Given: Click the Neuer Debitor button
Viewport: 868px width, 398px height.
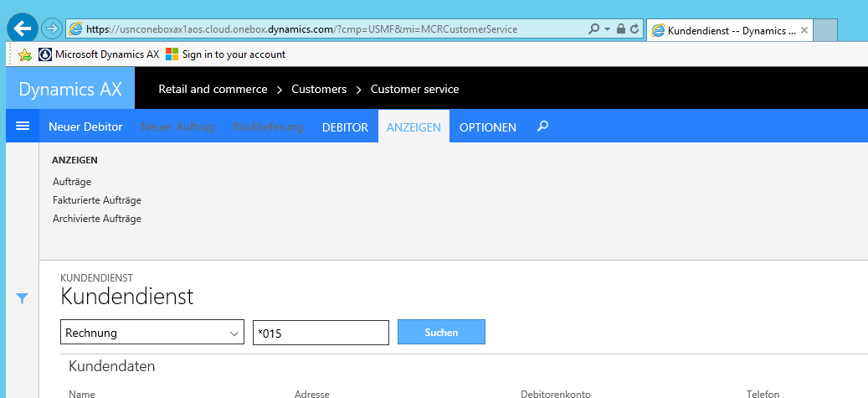Looking at the screenshot, I should pos(85,127).
